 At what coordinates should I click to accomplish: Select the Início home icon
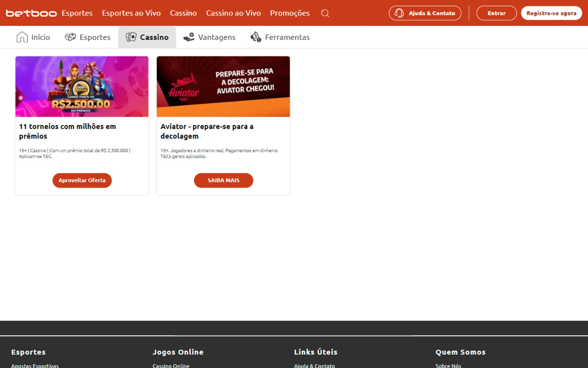tap(22, 37)
